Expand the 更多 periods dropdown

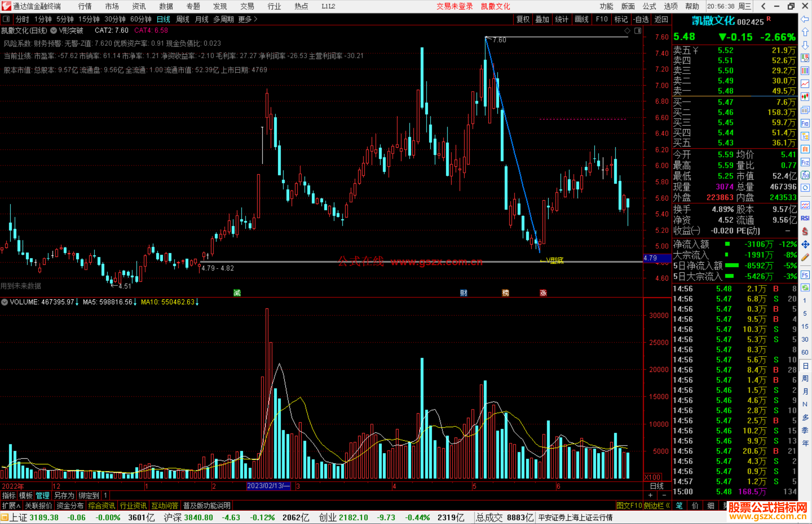(247, 19)
